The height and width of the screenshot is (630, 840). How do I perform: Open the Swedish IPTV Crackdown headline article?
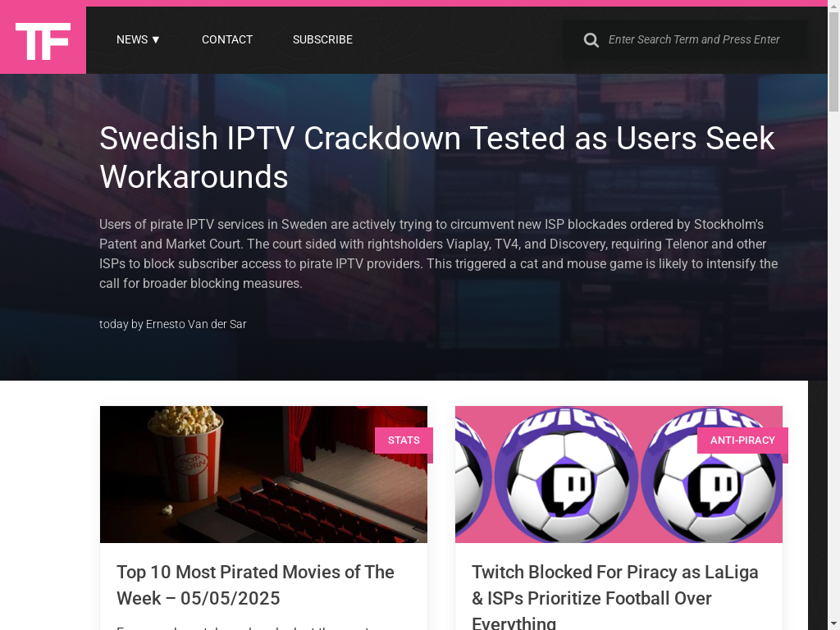(436, 157)
